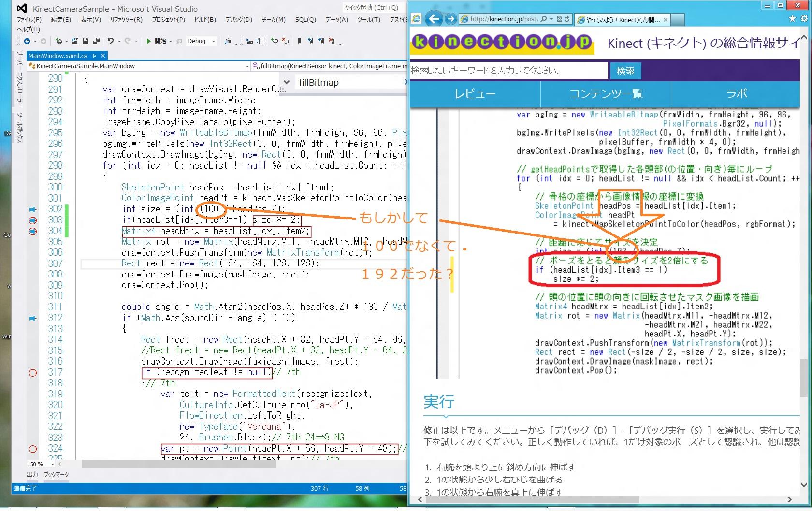
Task: Open browser Tools gear icon
Action: (x=804, y=19)
